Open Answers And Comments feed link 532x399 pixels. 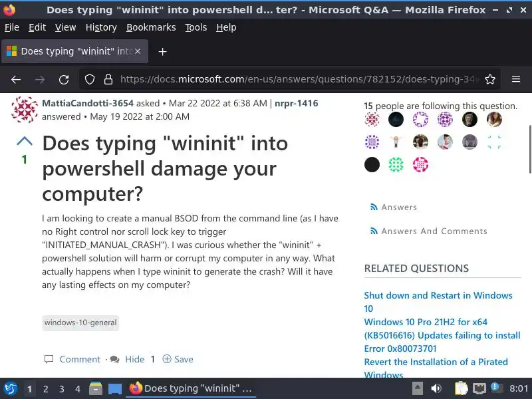(x=434, y=231)
